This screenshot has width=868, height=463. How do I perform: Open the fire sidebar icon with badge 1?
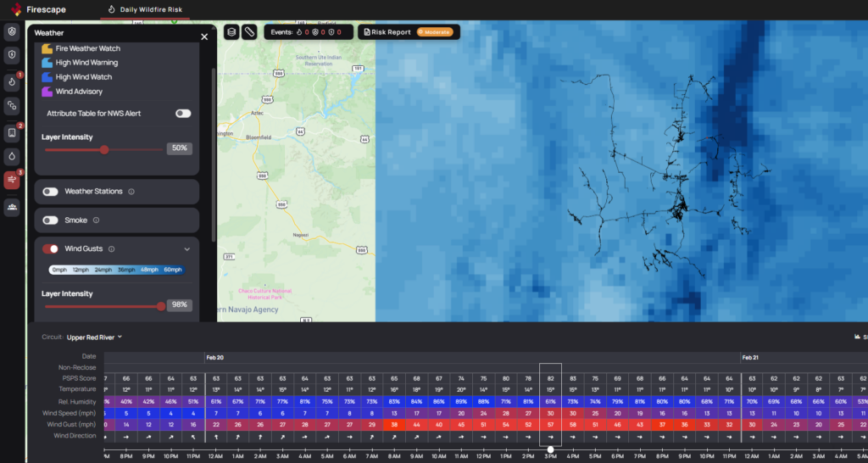[12, 82]
